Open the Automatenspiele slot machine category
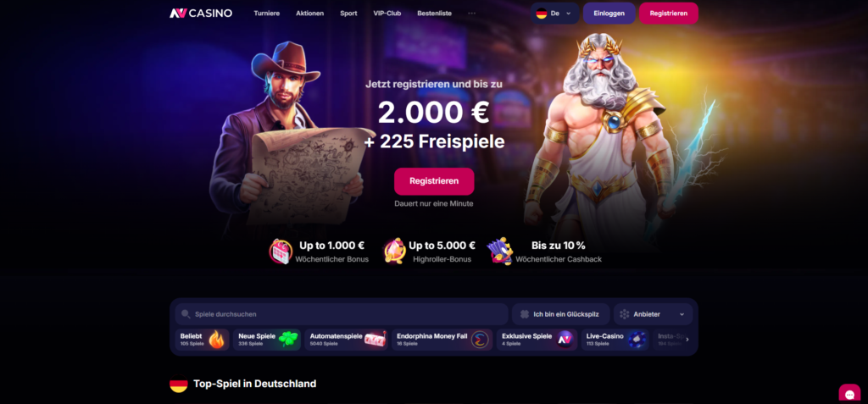This screenshot has height=404, width=868. click(346, 340)
